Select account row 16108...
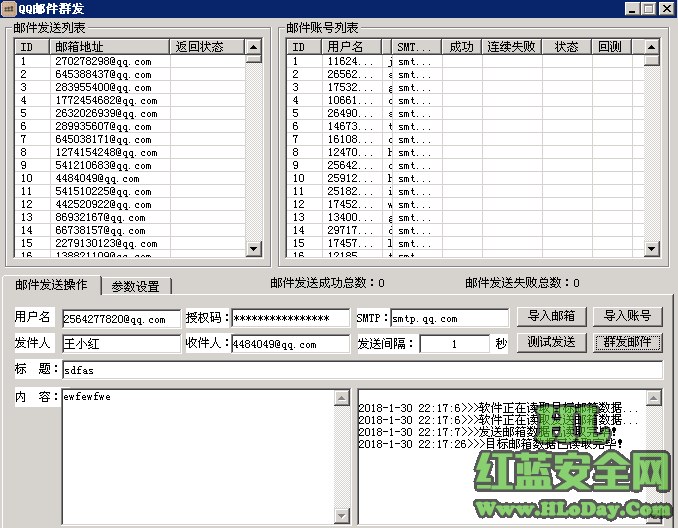 tap(465, 139)
